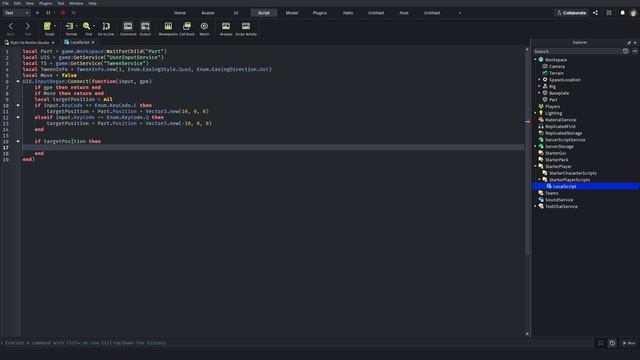
Task: Close the LocalScript editor tab
Action: (x=93, y=42)
